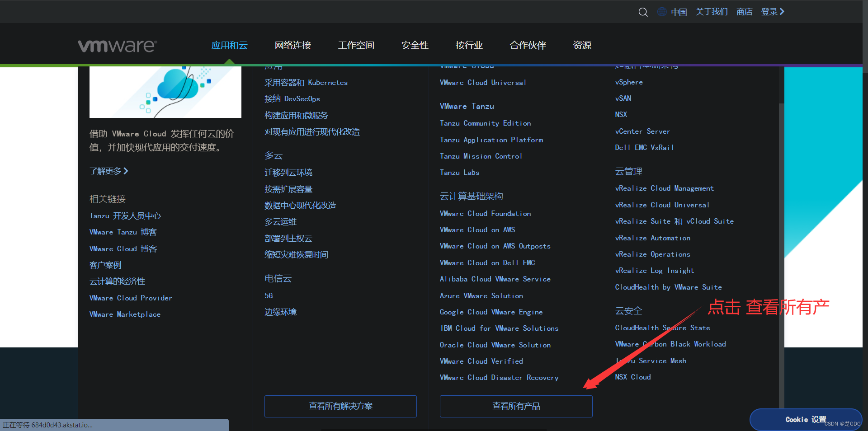Open NSX Cloud link
868x431 pixels.
pos(633,377)
